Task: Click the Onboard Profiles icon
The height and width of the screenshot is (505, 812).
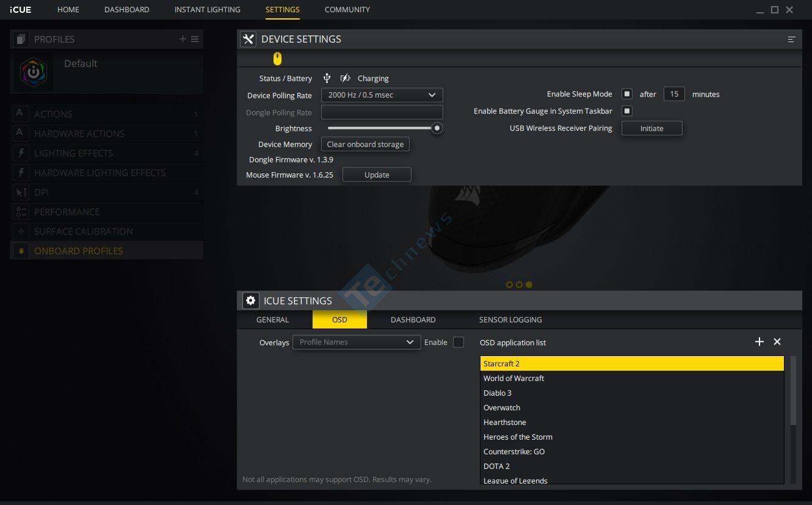Action: (x=21, y=250)
